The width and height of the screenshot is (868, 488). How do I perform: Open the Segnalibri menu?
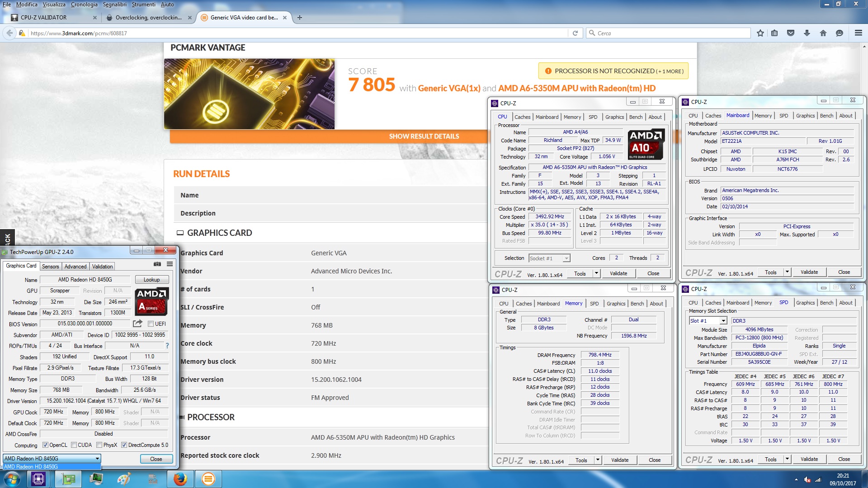(x=114, y=5)
